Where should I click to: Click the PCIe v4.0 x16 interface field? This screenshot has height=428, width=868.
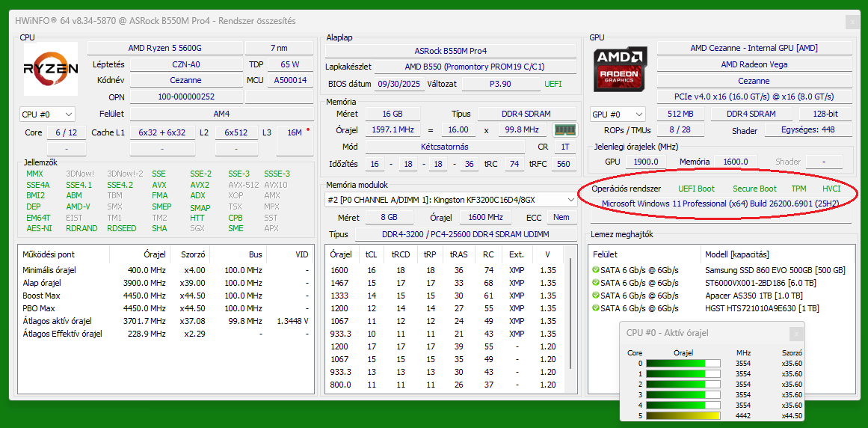[x=754, y=97]
